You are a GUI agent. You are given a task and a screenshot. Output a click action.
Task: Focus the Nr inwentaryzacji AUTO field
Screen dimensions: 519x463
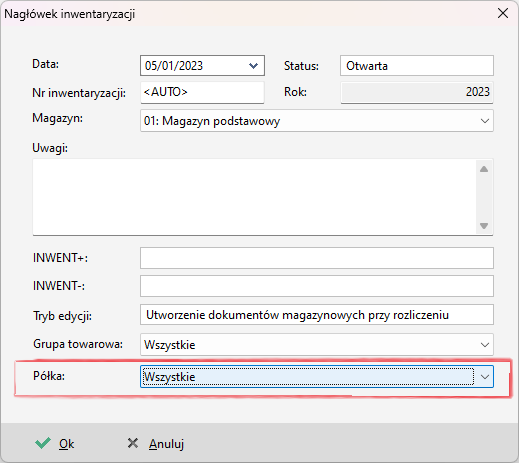tap(202, 92)
